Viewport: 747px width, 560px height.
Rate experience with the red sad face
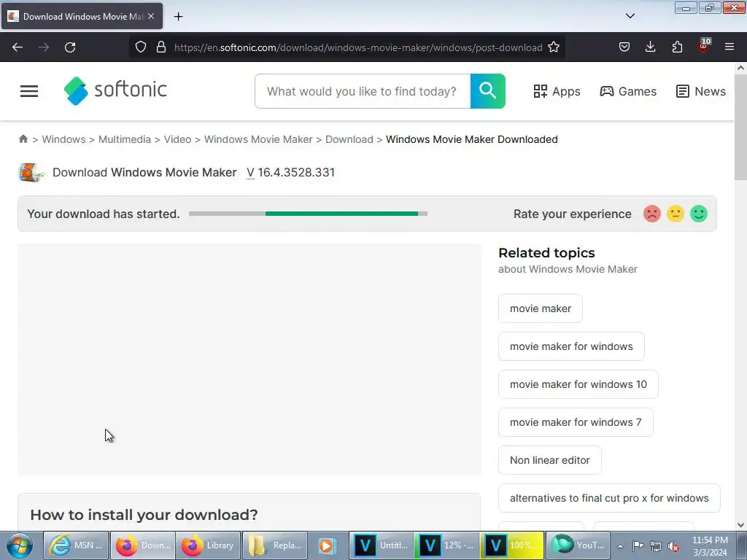tap(652, 214)
